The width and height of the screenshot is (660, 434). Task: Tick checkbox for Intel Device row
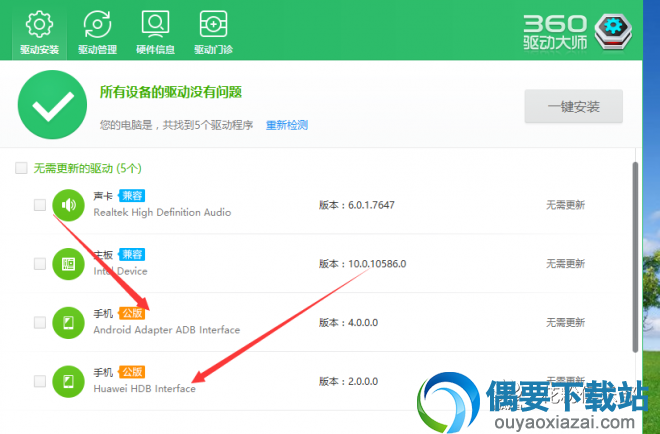click(x=40, y=264)
